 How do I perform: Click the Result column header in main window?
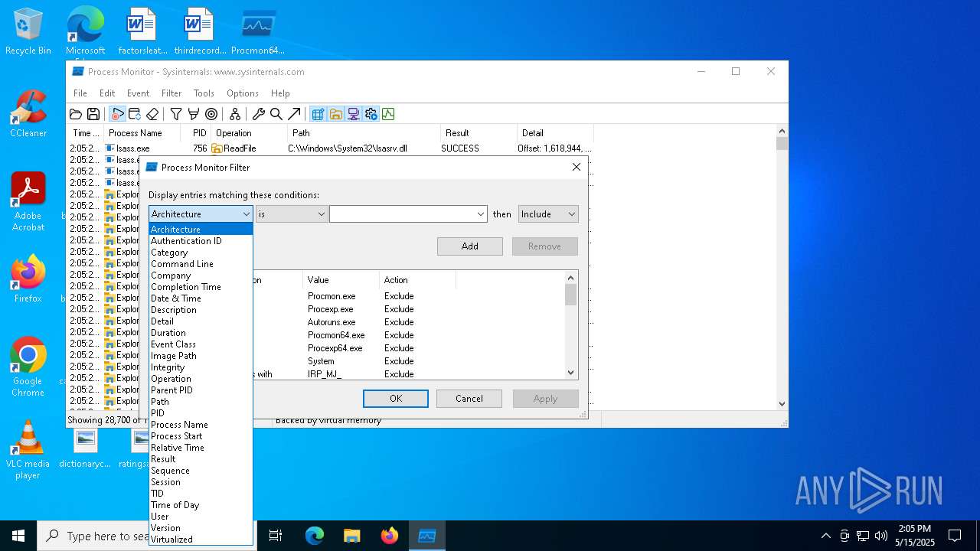(x=479, y=133)
